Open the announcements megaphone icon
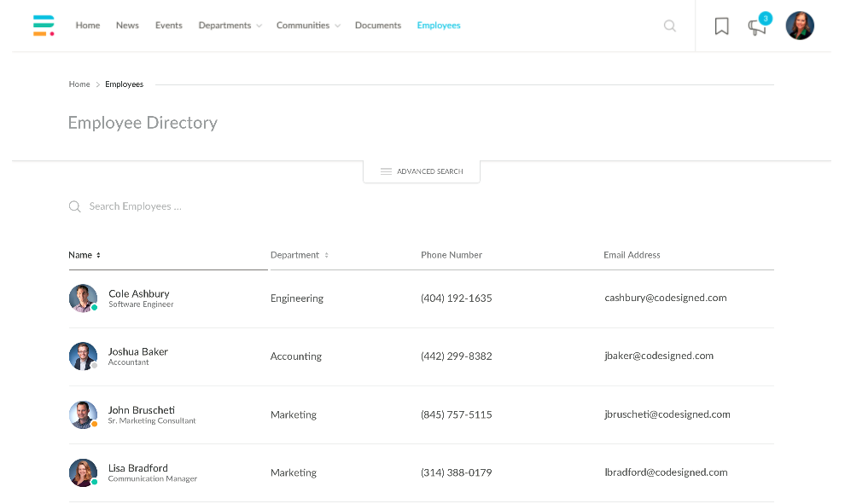845x504 pixels. point(756,27)
